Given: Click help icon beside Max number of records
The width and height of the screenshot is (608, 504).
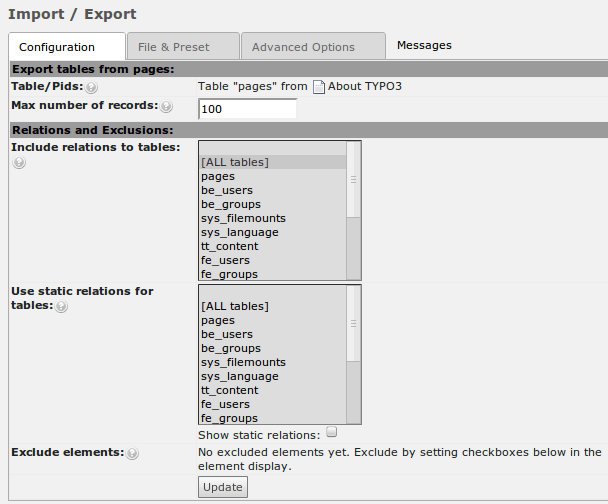Looking at the screenshot, I should 166,106.
